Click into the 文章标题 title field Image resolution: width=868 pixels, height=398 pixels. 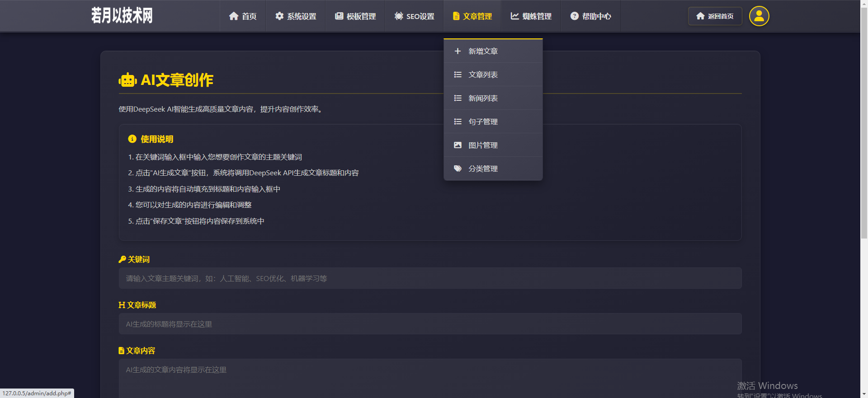tap(429, 324)
